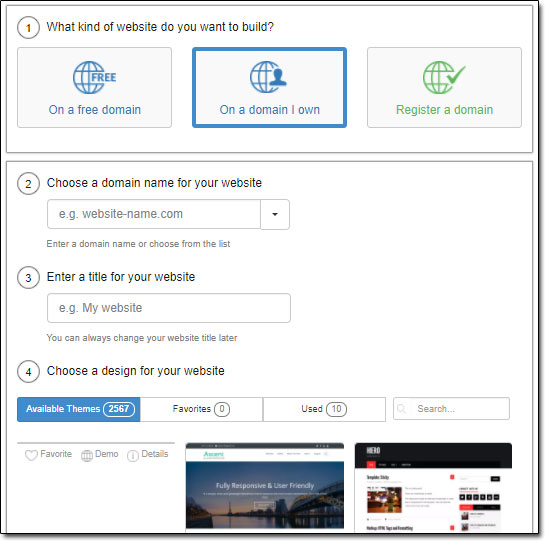Image resolution: width=545 pixels, height=541 pixels.
Task: Click the 2567 themes count badge
Action: pos(119,409)
